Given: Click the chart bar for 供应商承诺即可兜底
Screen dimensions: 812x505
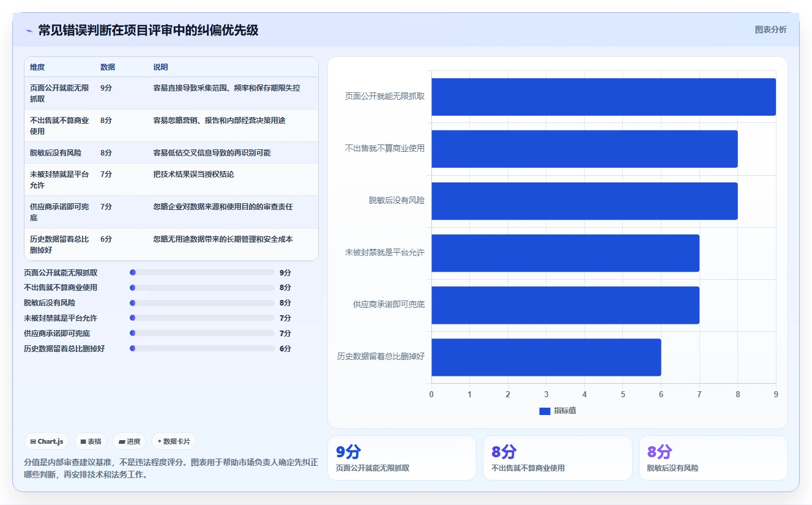Looking at the screenshot, I should (565, 305).
